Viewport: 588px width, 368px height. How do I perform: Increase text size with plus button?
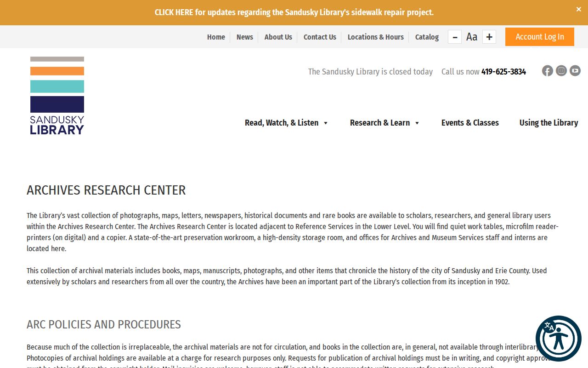tap(489, 37)
